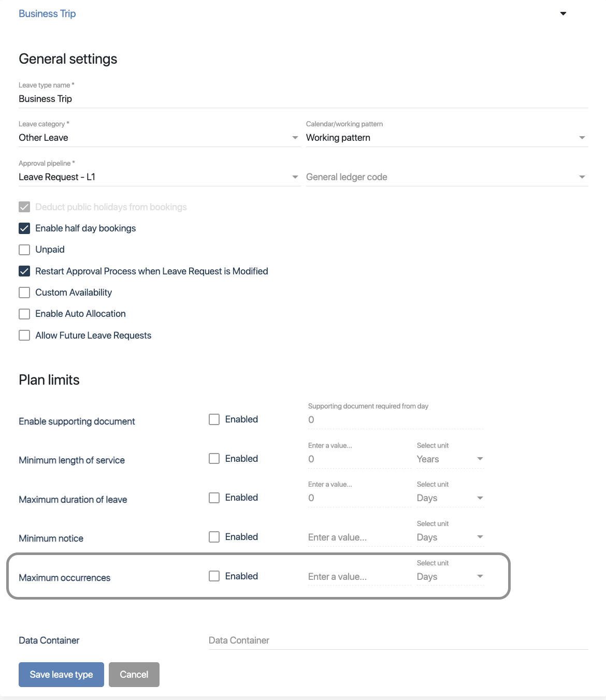
Task: Check Allow Future Leave Requests
Action: click(24, 336)
